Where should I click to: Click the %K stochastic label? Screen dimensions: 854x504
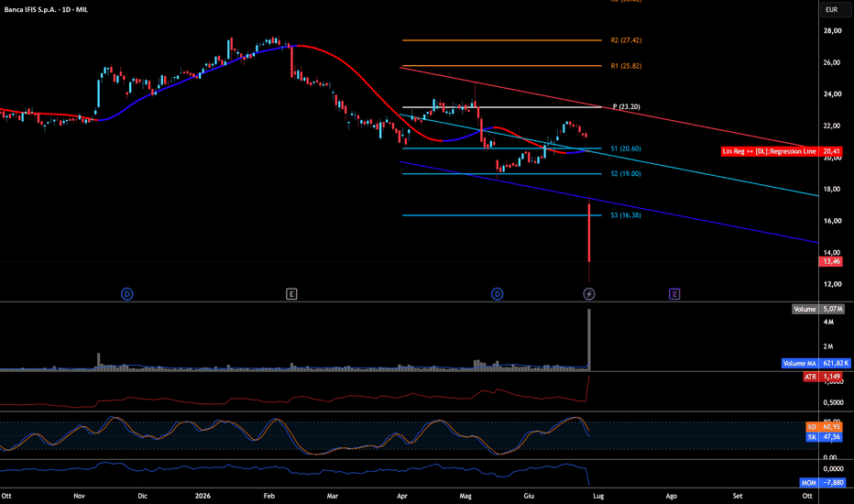pos(812,437)
